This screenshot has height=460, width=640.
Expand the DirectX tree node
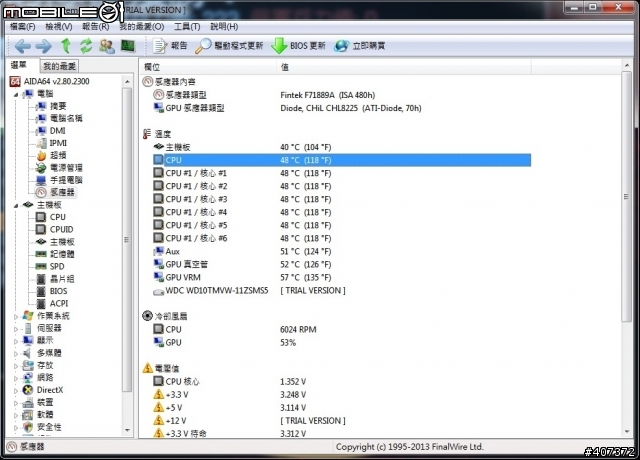16,391
